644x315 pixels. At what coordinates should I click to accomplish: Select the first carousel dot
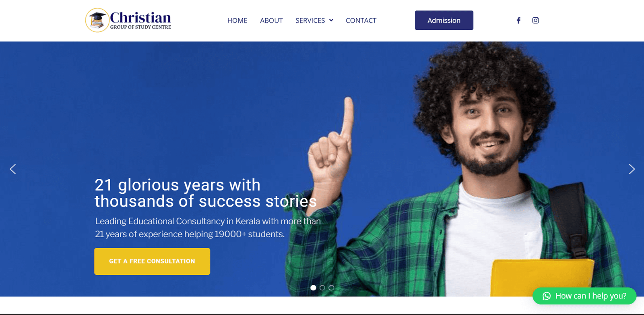tap(313, 288)
